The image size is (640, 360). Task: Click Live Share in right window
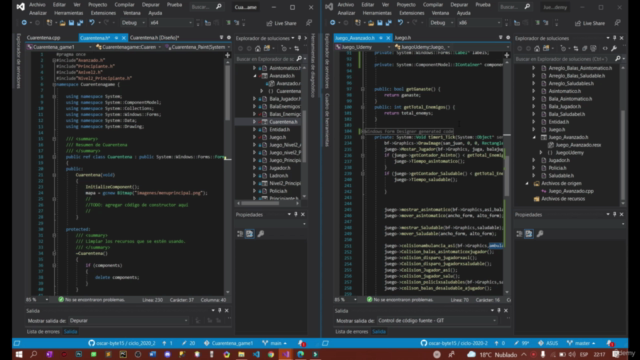[590, 23]
